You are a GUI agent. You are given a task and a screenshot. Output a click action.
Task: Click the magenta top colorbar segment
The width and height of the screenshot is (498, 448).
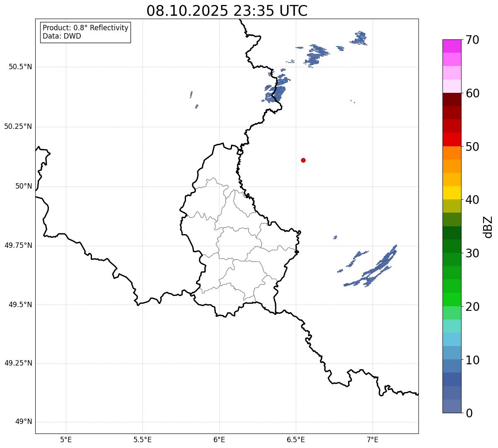452,46
